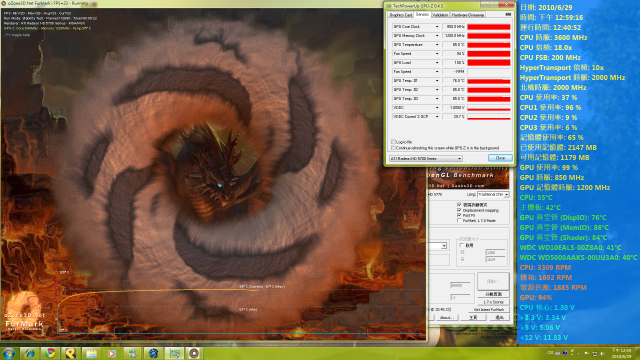Open the Windows Explorer folder icon
This screenshot has width=640, height=360.
pyautogui.click(x=91, y=353)
